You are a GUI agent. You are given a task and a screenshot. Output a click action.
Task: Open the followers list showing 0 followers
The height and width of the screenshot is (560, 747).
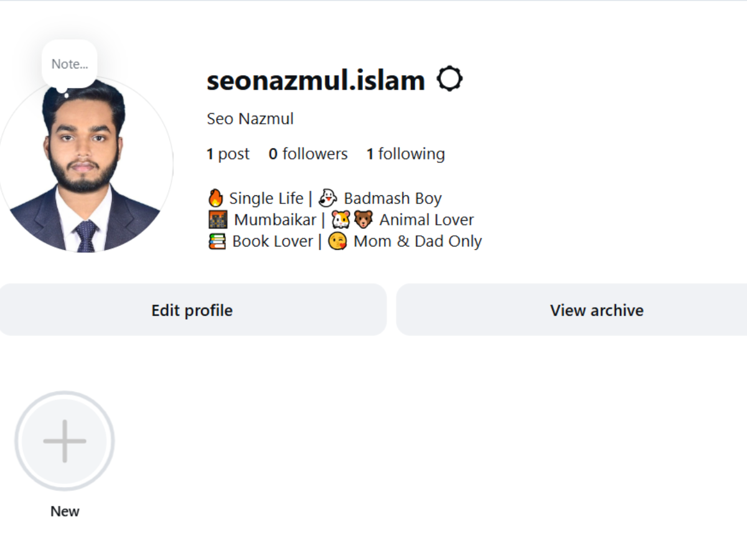click(308, 154)
